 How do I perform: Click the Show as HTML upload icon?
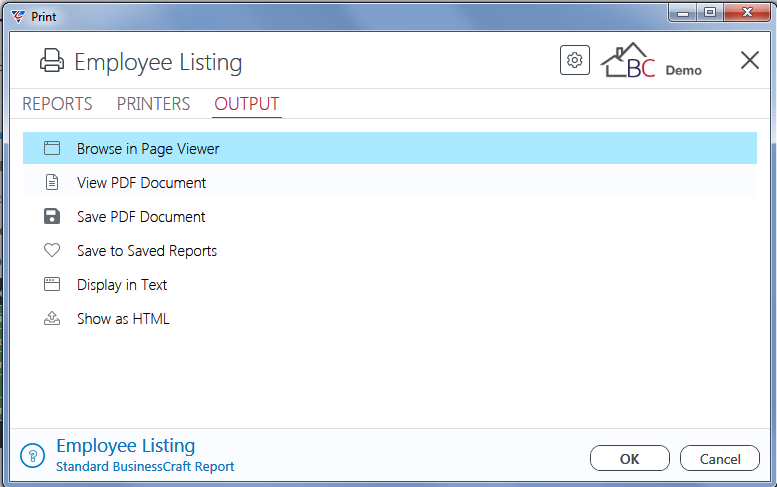52,318
